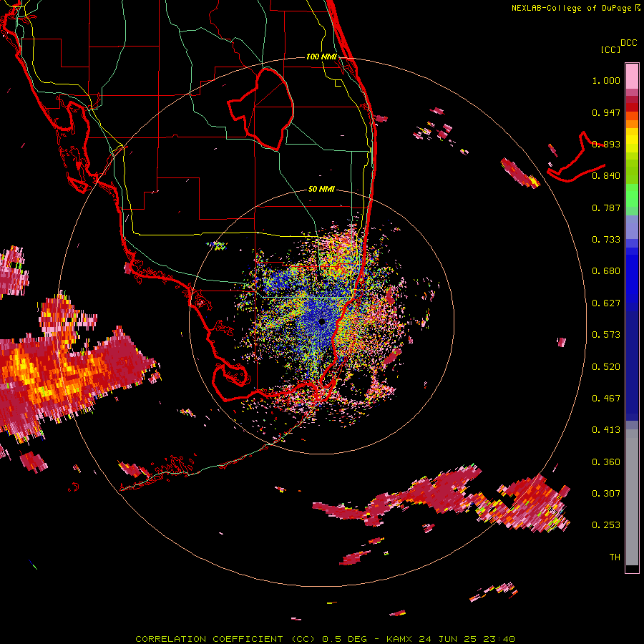Select the 0.413 legend value
Viewport: 644px width, 644px height.
pos(606,430)
